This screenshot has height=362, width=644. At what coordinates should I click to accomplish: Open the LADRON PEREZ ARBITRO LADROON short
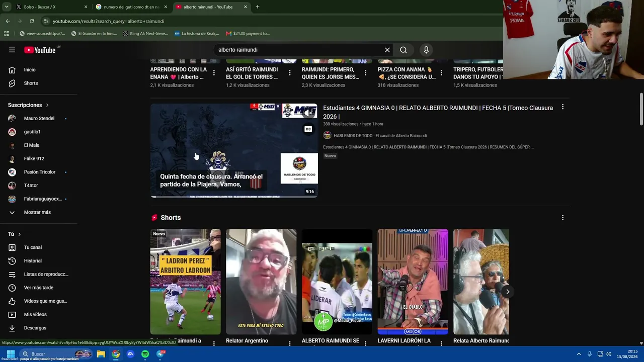coord(185,282)
